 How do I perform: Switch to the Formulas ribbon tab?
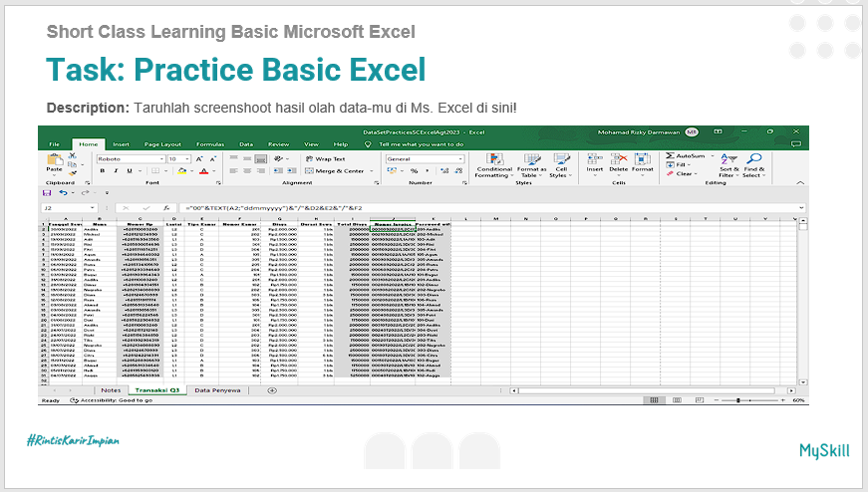click(x=210, y=143)
